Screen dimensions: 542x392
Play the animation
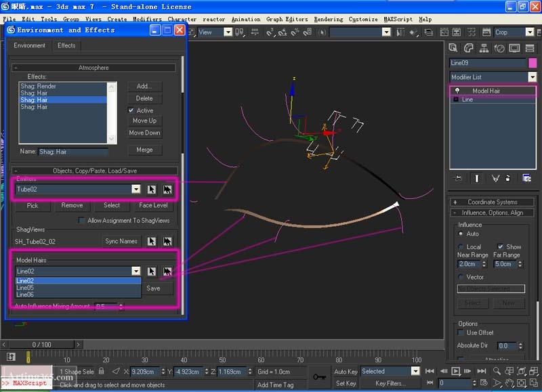(455, 371)
